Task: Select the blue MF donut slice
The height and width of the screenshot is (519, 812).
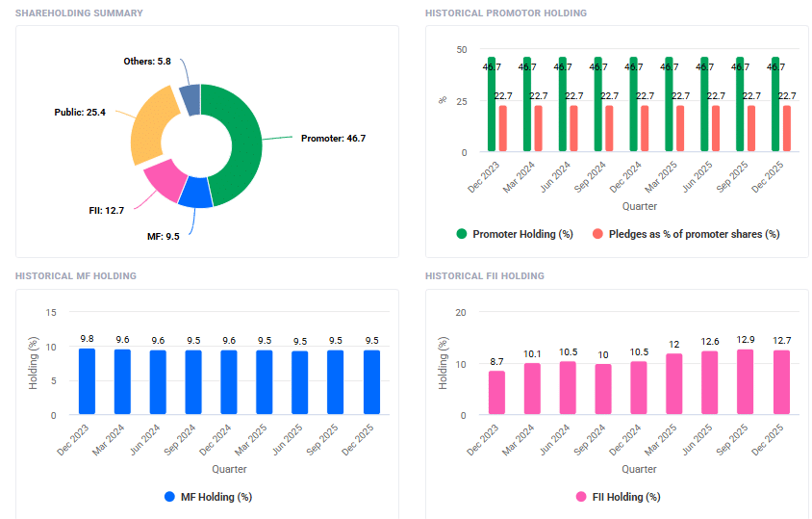Action: [x=195, y=193]
